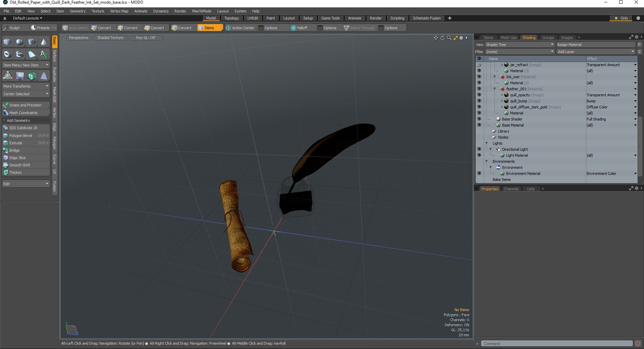Screen dimensions: 644x349
Task: Switch to the UVEdit layout tab
Action: [x=253, y=18]
